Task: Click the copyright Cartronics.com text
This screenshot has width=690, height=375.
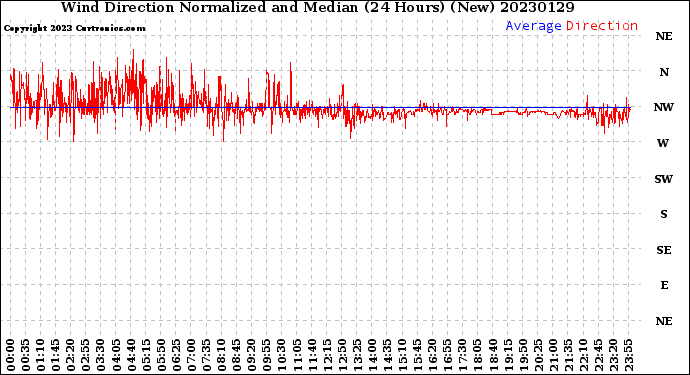Action: [74, 28]
